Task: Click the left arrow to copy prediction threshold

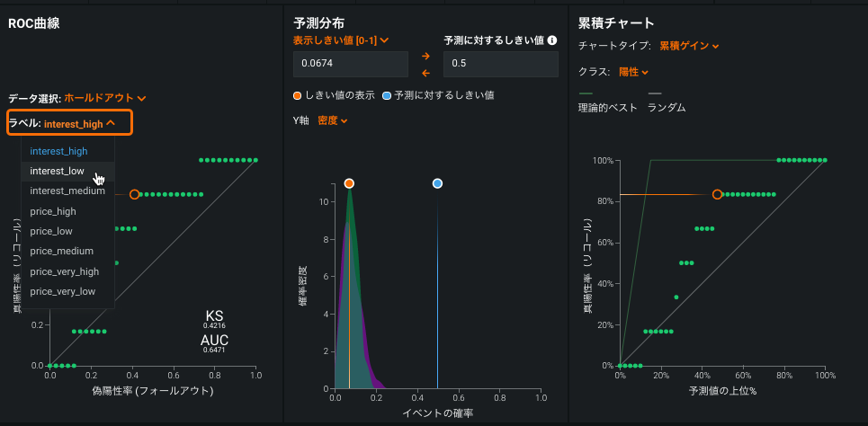Action: click(425, 73)
